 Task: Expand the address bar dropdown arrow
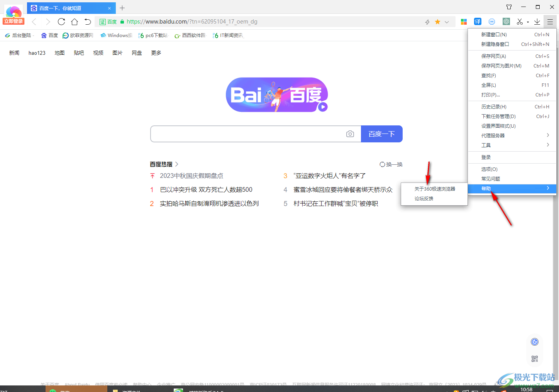pyautogui.click(x=447, y=22)
